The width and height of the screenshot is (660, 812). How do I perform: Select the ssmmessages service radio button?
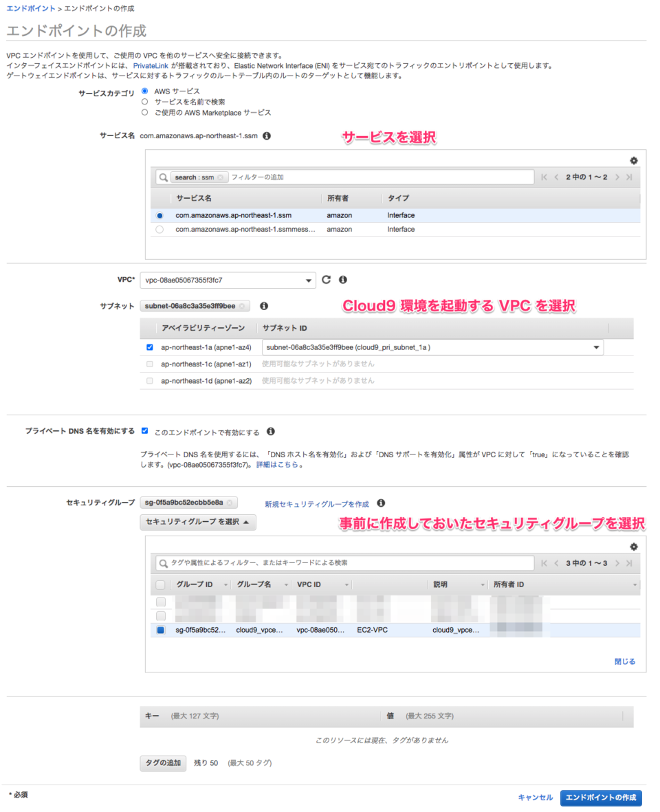(159, 229)
